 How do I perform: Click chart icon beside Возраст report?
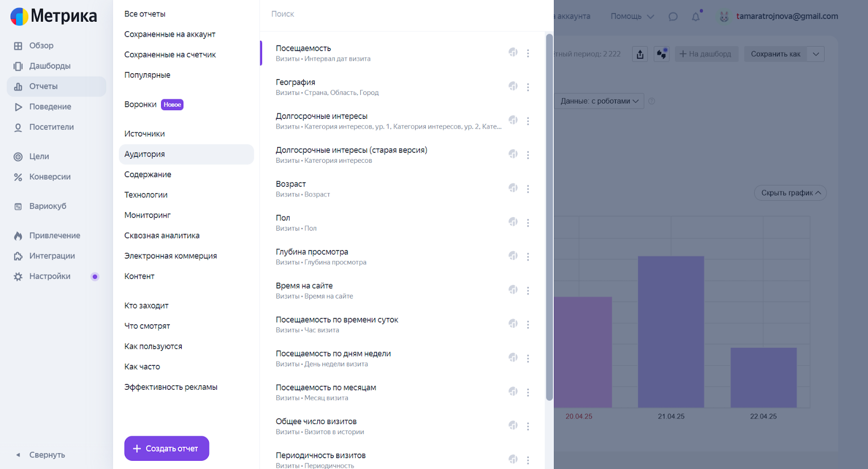513,188
